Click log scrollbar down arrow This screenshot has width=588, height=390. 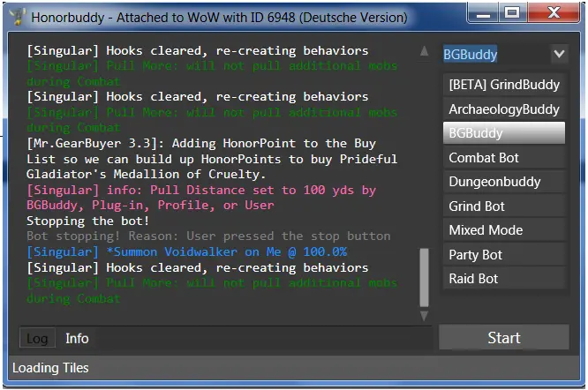[424, 316]
